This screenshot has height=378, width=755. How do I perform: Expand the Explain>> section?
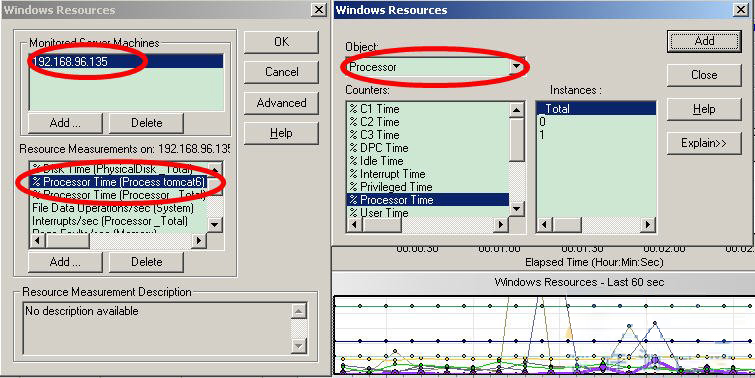point(704,143)
